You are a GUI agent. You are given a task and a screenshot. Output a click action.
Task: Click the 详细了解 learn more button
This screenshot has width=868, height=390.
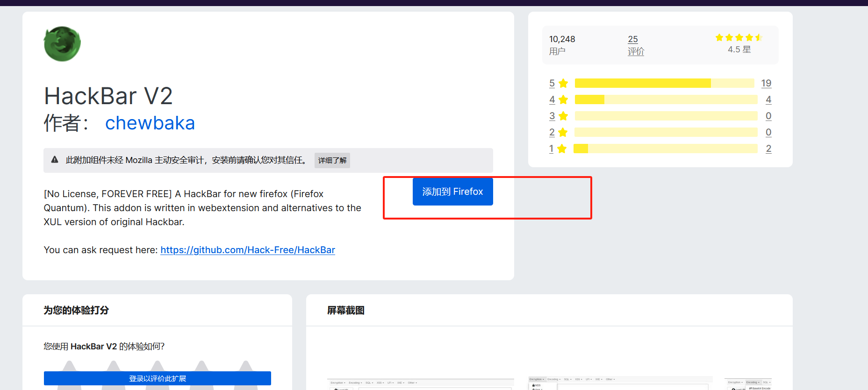332,160
